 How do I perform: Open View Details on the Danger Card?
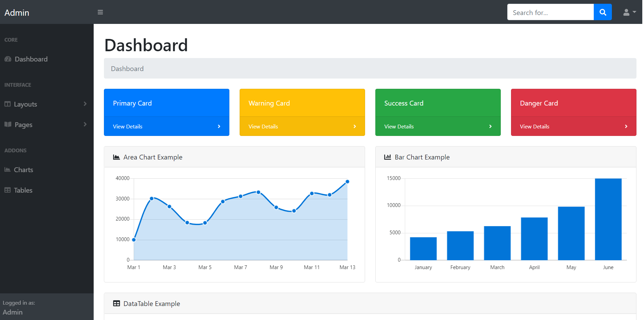[x=534, y=126]
